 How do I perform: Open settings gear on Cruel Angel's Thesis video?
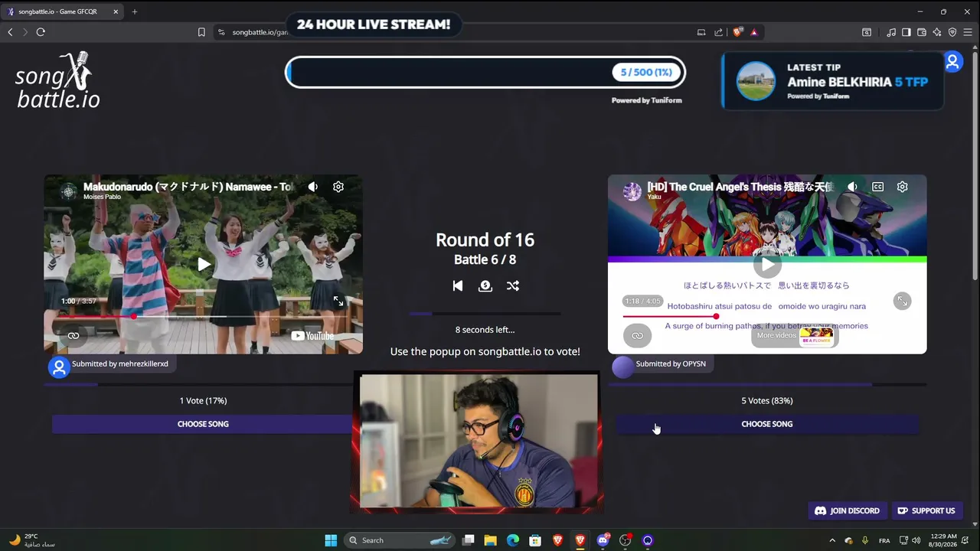903,187
